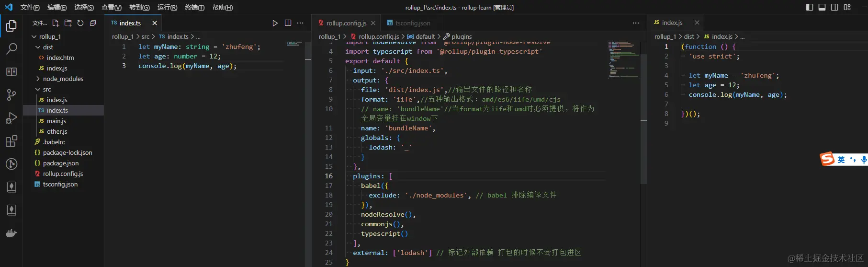This screenshot has height=267, width=868.
Task: Refresh the Explorer file tree
Action: coord(80,23)
